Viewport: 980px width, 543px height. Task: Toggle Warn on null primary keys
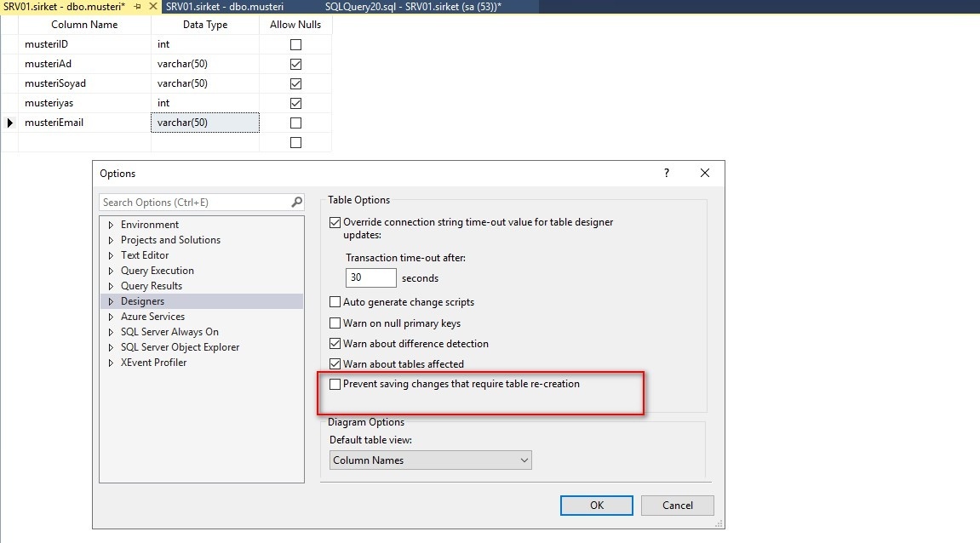pos(335,323)
